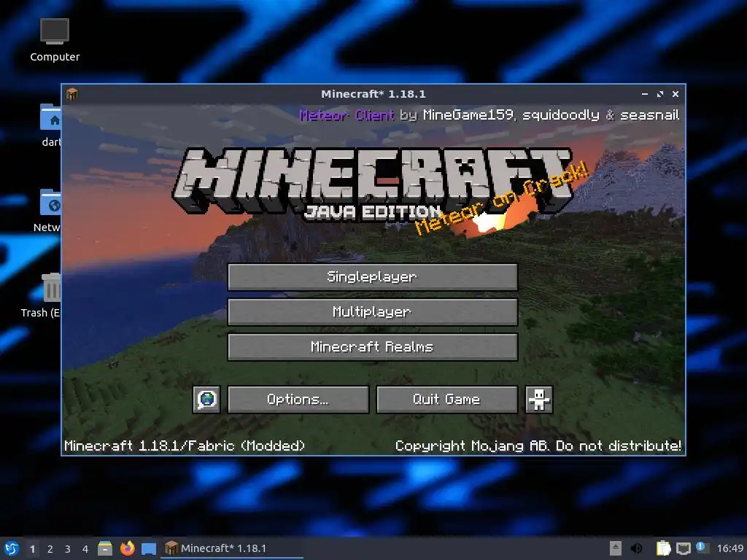Open the Options menu
Viewport: 747px width, 560px height.
click(298, 399)
